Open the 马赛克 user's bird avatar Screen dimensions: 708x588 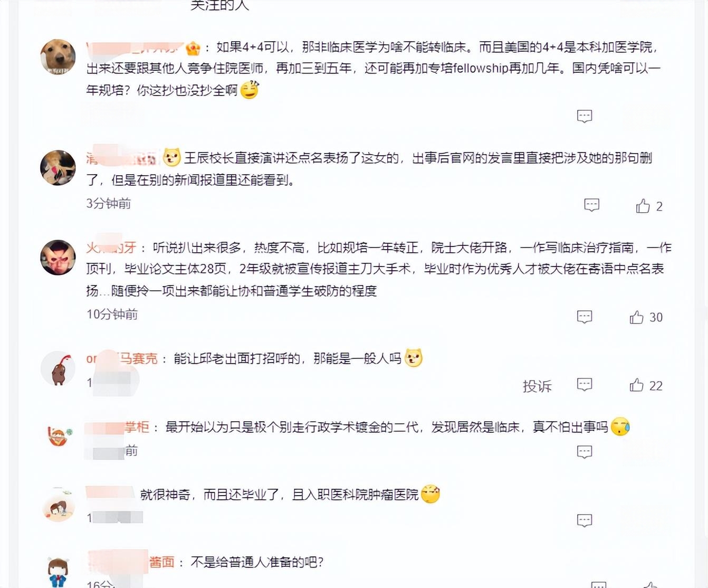[x=58, y=368]
